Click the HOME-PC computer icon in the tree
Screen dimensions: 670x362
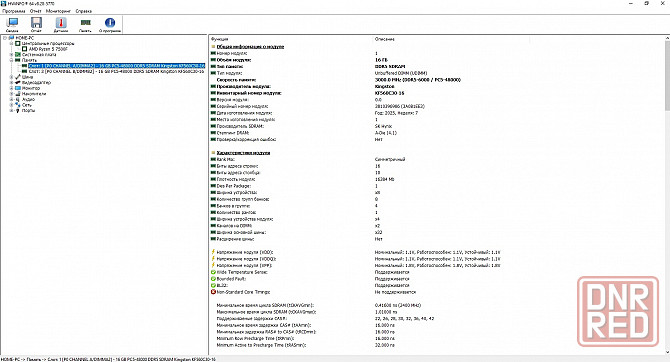(12, 38)
